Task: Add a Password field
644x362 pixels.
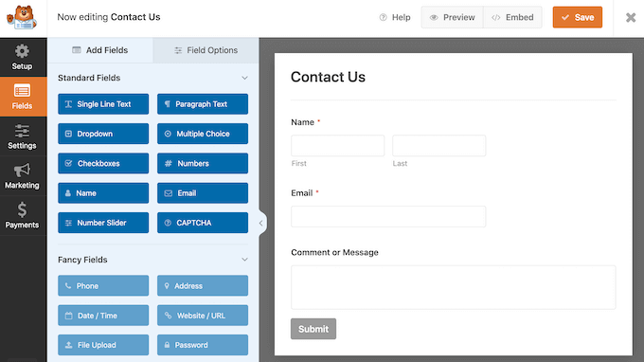Action: click(203, 345)
